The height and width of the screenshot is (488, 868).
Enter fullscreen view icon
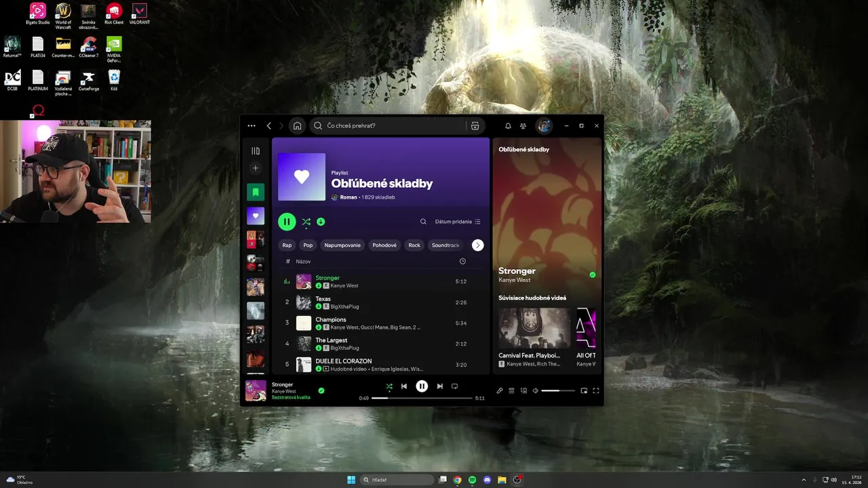(x=596, y=390)
